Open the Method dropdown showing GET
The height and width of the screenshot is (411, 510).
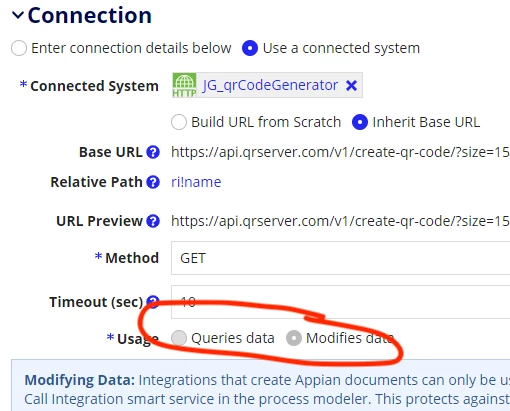(x=340, y=258)
